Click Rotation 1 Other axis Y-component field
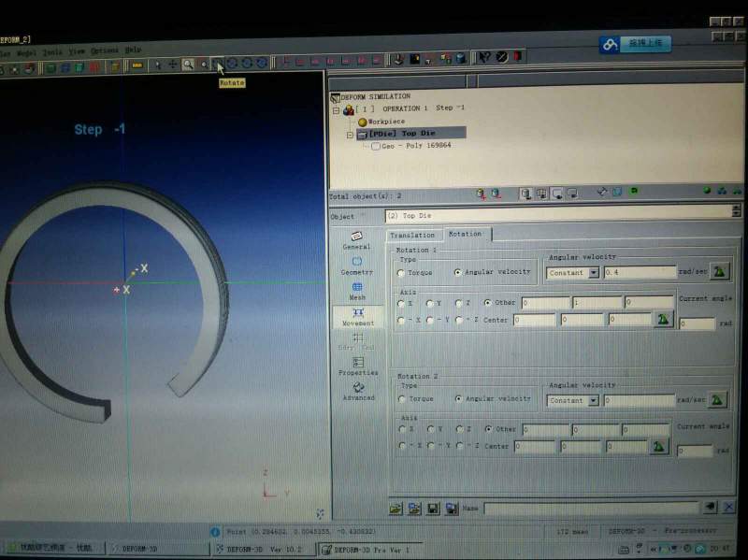 point(597,302)
